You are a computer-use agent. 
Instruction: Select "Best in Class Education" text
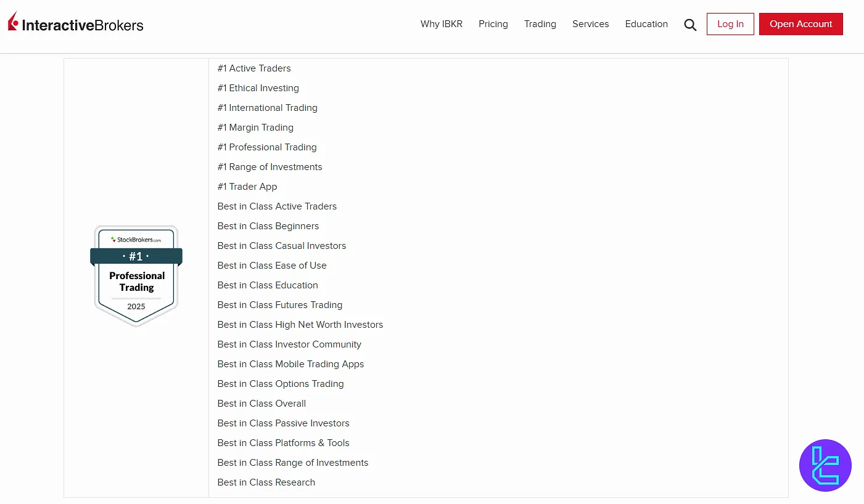tap(268, 285)
